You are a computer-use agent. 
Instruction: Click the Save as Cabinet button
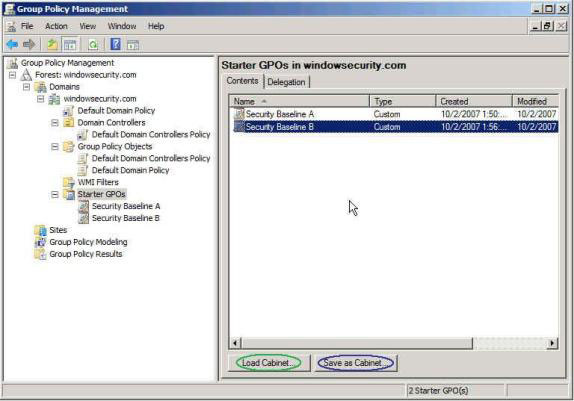[x=356, y=363]
